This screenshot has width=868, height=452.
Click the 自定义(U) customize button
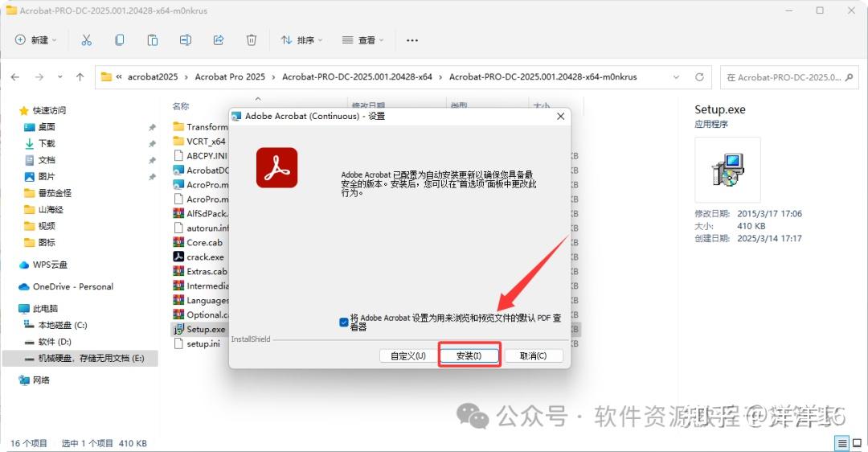pyautogui.click(x=408, y=355)
